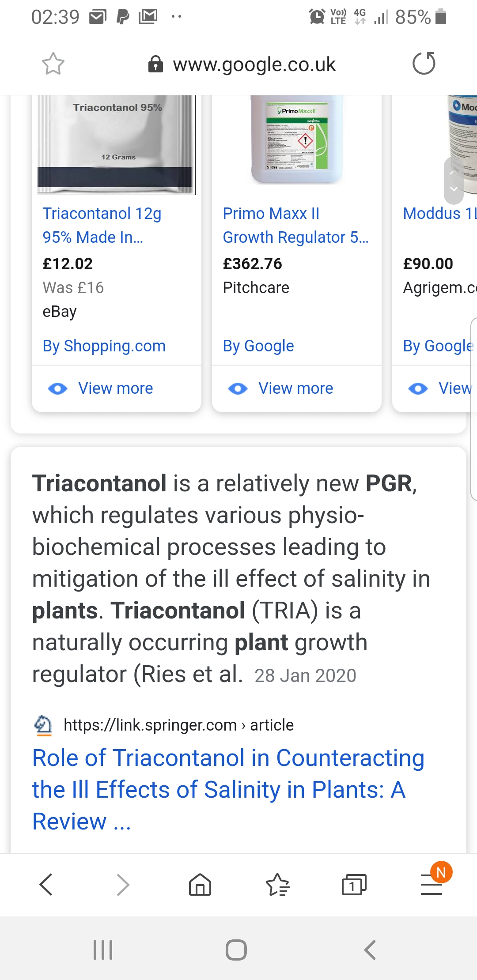The image size is (477, 980).
Task: Open the tabs switcher showing 1
Action: (354, 885)
